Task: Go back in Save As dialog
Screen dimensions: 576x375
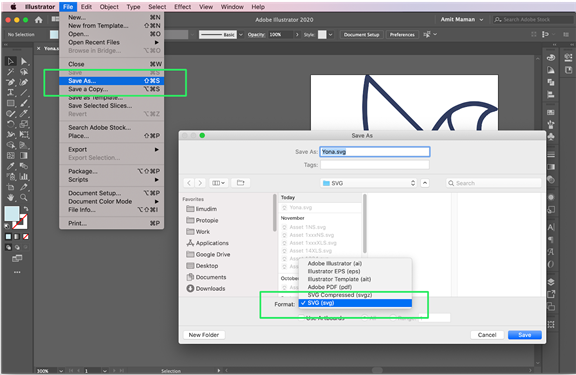Action: (x=189, y=183)
